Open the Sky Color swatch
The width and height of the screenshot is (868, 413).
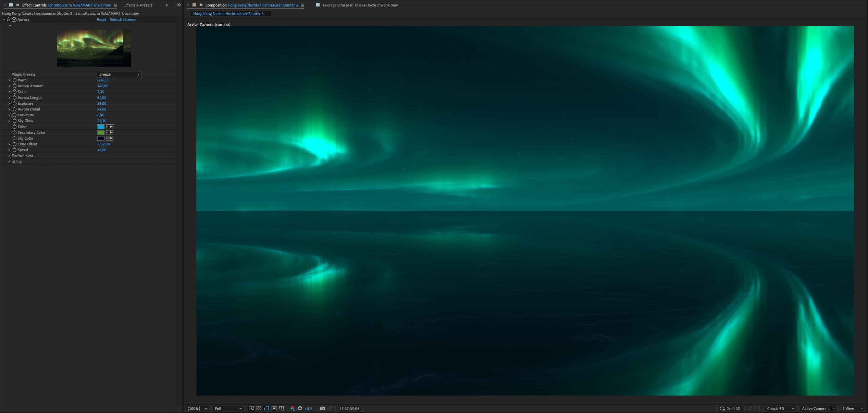click(100, 138)
